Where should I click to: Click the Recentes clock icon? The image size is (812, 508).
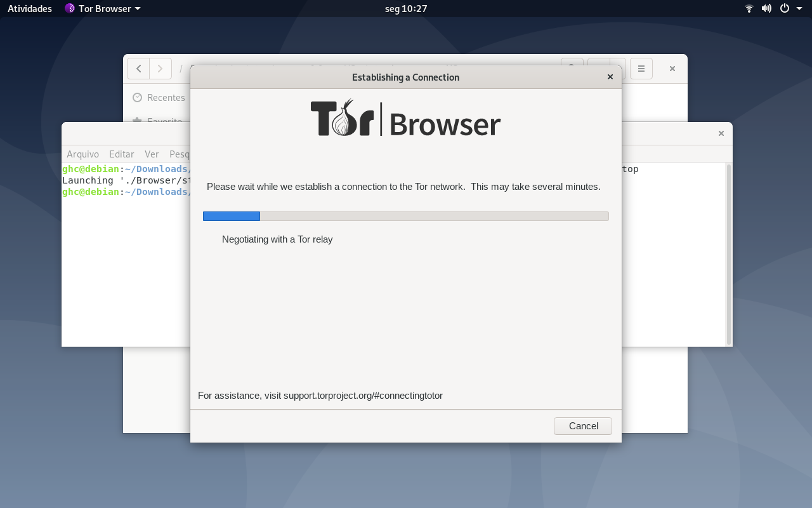[137, 97]
